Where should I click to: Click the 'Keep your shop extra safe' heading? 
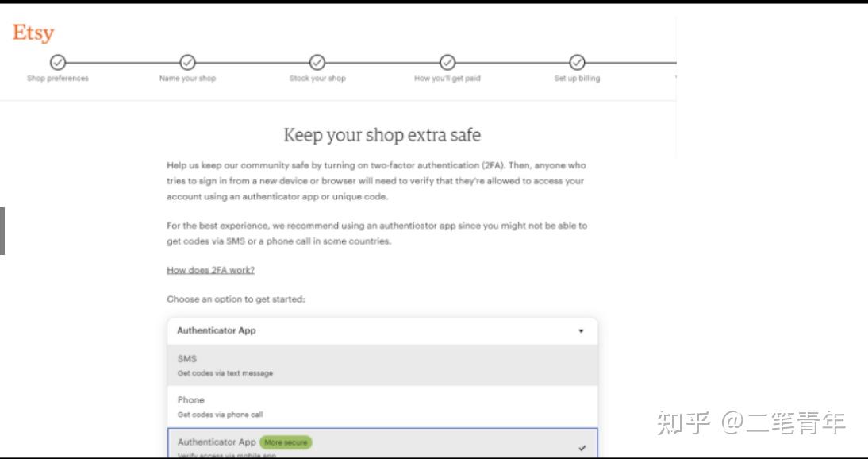coord(382,135)
